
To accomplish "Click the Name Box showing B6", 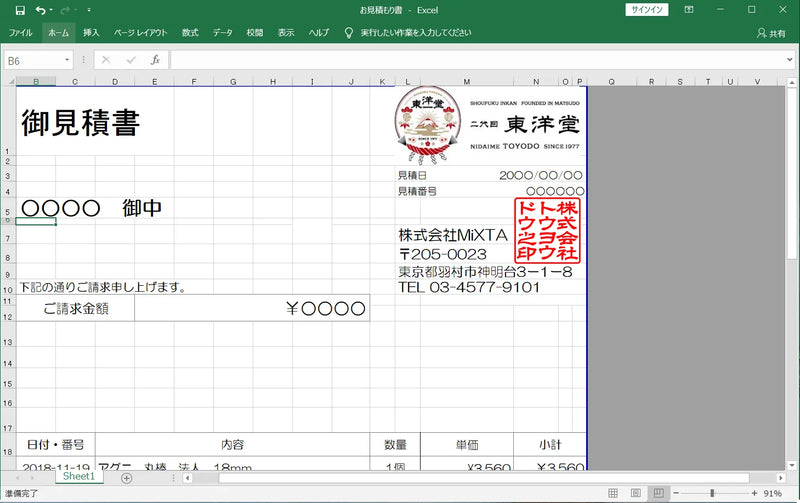I will coord(33,61).
